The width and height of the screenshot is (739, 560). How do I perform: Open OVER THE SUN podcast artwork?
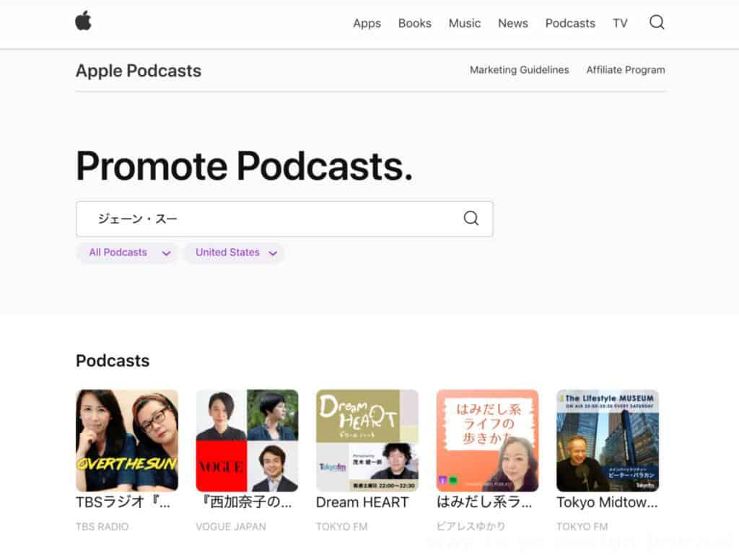tap(127, 440)
